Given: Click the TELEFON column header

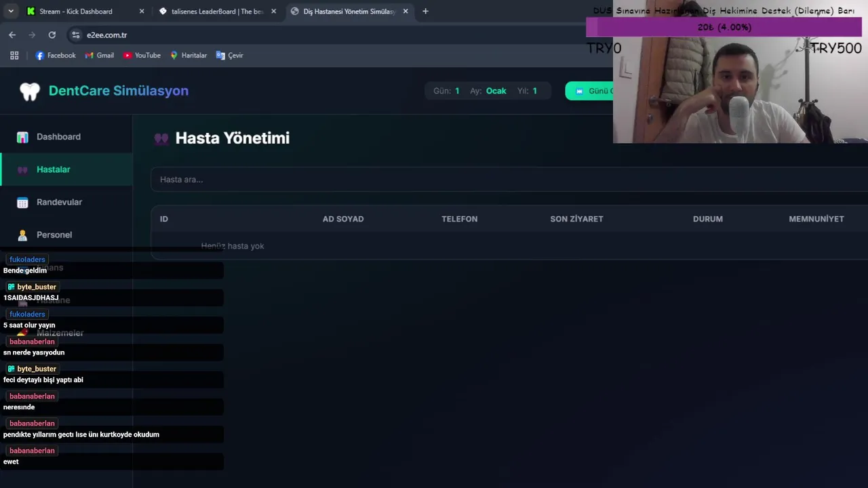Looking at the screenshot, I should coord(460,219).
